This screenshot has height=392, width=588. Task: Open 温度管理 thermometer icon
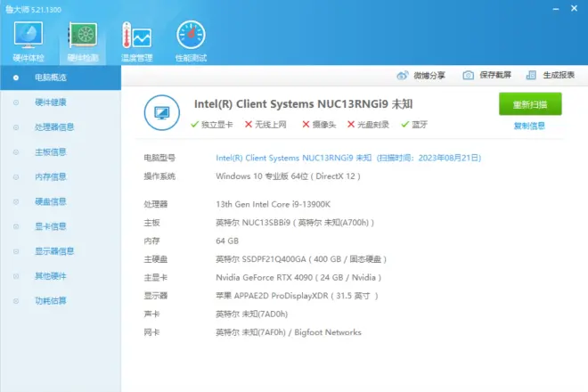136,35
